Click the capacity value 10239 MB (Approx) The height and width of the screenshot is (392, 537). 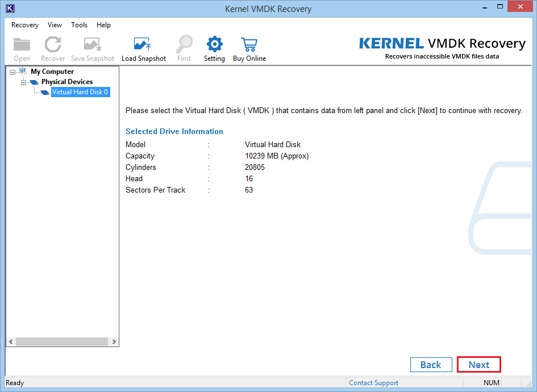tap(277, 156)
